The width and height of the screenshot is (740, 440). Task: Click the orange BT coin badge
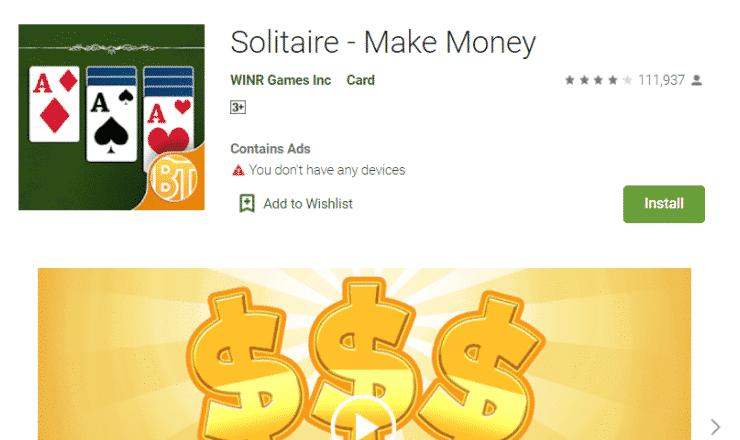coord(173,178)
